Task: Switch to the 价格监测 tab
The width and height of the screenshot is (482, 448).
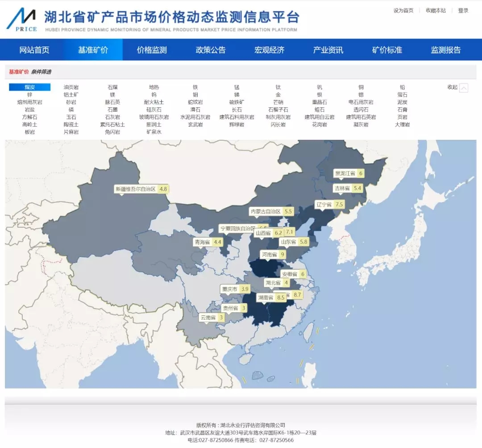Action: coord(152,50)
